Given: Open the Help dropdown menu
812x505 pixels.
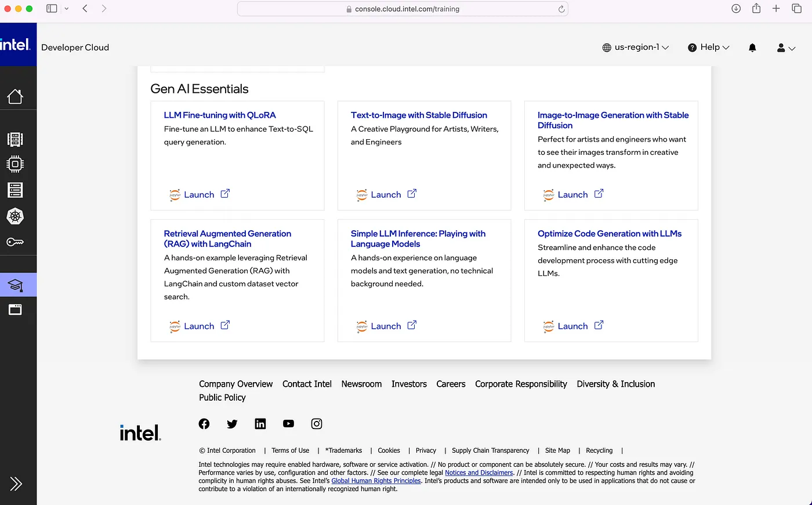Looking at the screenshot, I should (x=708, y=48).
